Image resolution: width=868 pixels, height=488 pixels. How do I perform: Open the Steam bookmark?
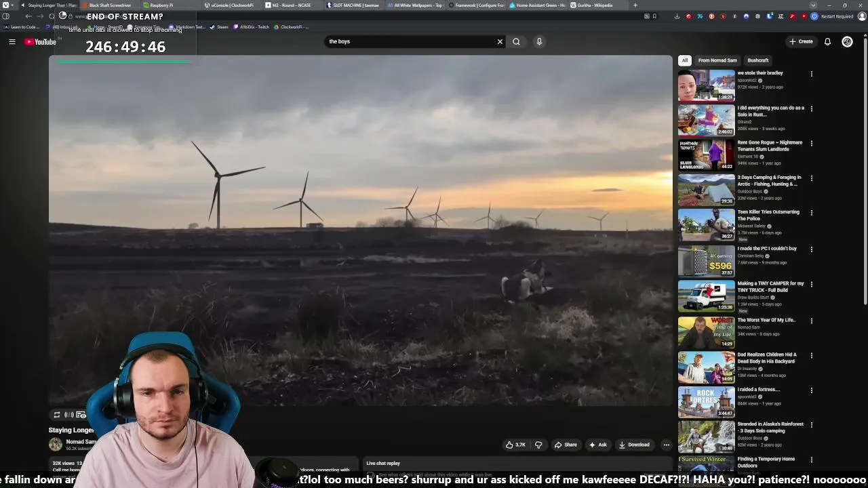(x=219, y=27)
